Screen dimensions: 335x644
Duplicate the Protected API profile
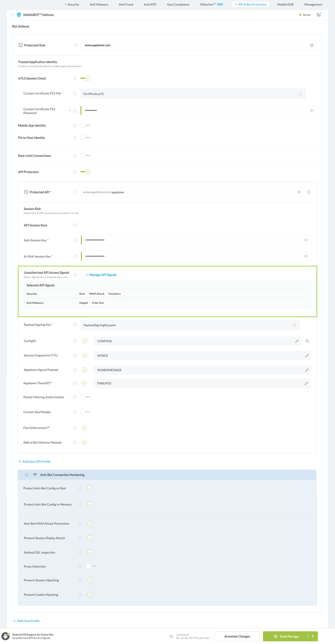(309, 192)
